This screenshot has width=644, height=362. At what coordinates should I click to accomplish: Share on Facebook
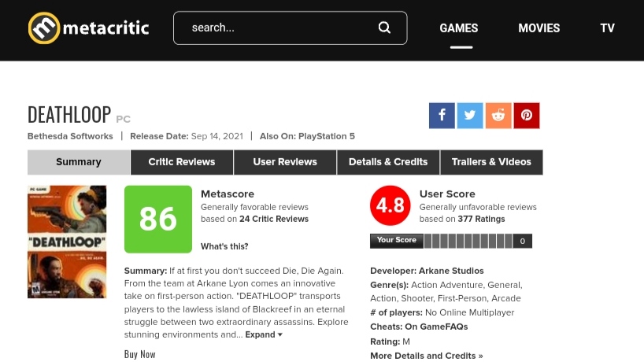(x=442, y=116)
